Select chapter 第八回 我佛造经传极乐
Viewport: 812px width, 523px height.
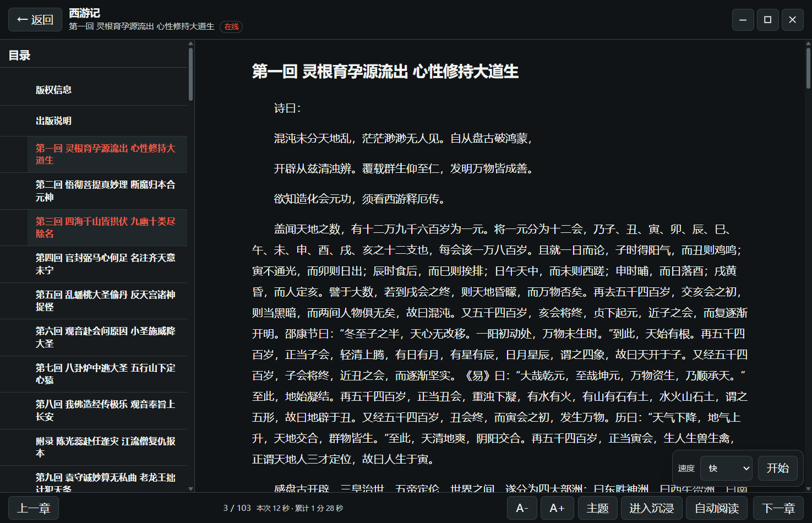(x=94, y=410)
